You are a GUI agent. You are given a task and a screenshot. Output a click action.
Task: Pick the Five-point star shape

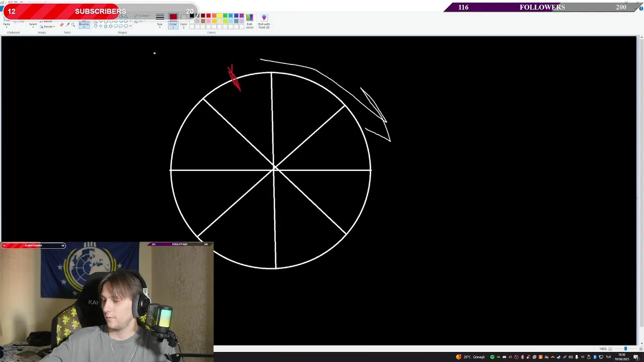[x=106, y=26]
